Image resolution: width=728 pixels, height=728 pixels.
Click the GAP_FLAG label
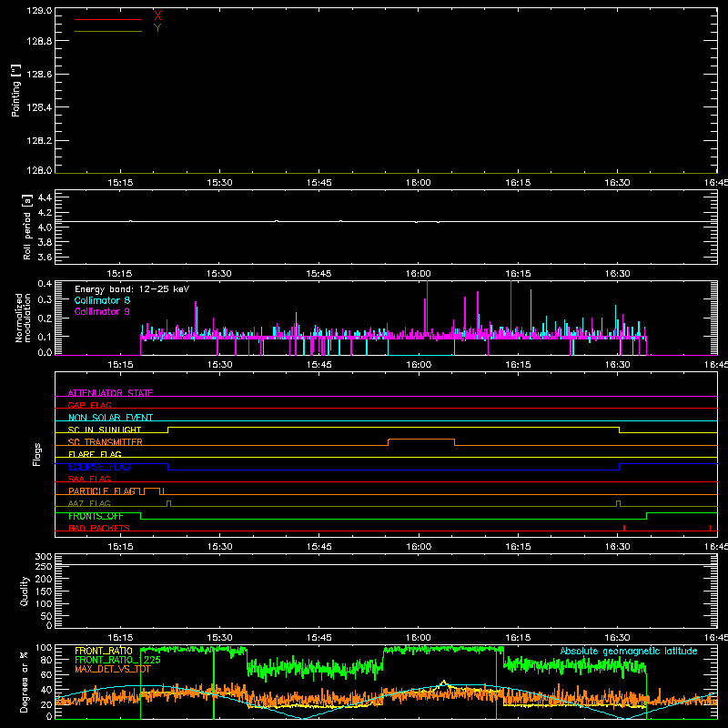(89, 405)
